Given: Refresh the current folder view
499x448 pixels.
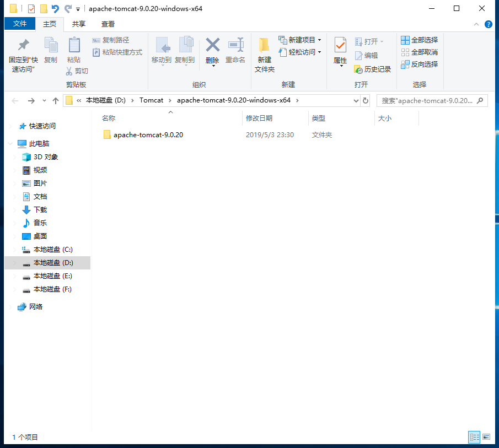Looking at the screenshot, I should point(366,101).
